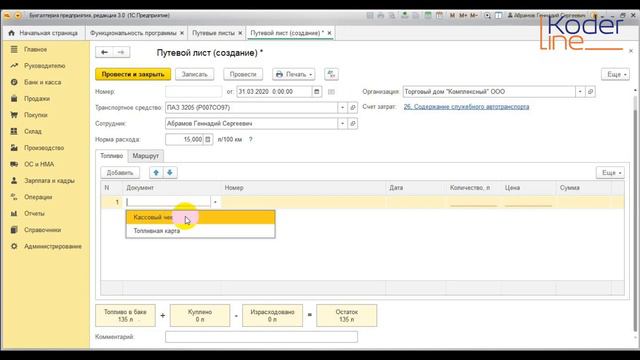This screenshot has height=360, width=640.
Task: Open the Покупки section
Action: click(36, 115)
